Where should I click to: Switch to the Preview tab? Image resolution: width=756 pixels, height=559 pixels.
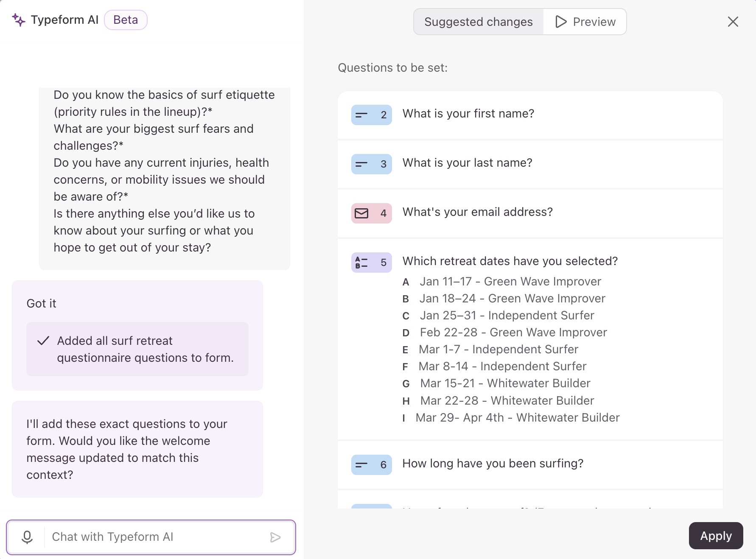(x=585, y=22)
